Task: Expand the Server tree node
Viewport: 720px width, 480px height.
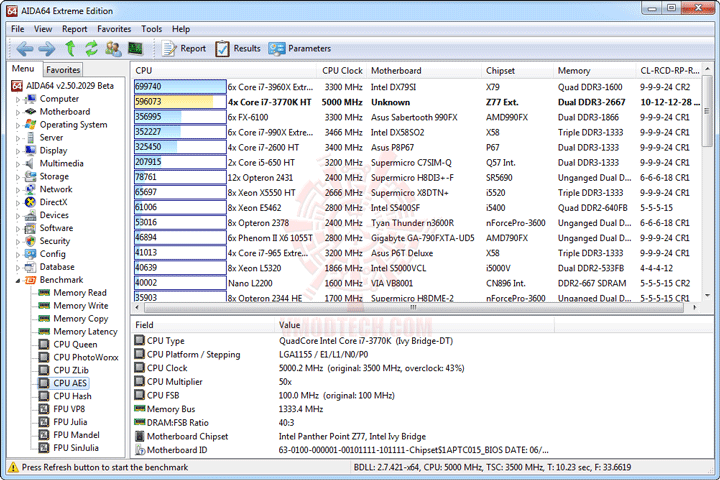Action: pos(18,138)
